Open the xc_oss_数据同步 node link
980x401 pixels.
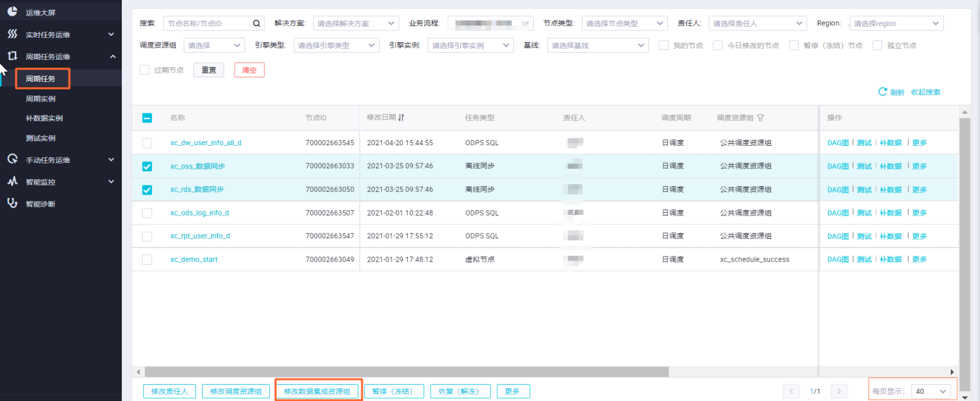197,166
